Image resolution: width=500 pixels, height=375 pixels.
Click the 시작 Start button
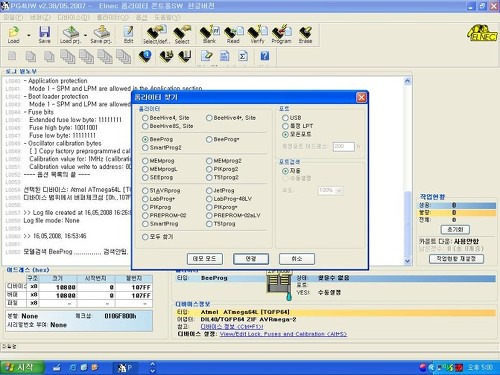pyautogui.click(x=22, y=367)
